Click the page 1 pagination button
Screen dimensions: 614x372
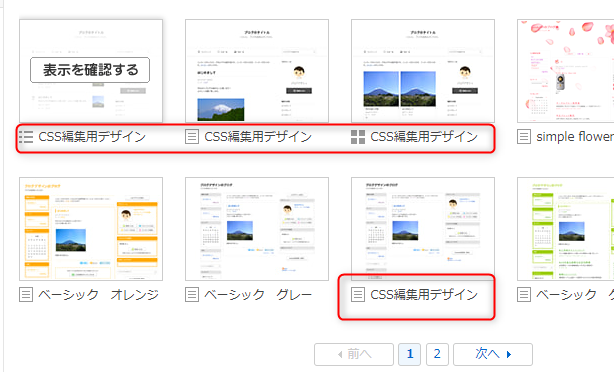(410, 354)
